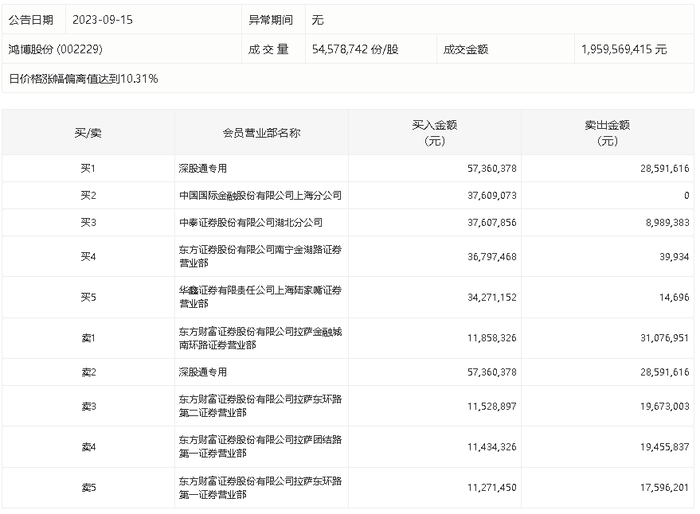
Task: Select the 卖5 row label
Action: pyautogui.click(x=88, y=488)
